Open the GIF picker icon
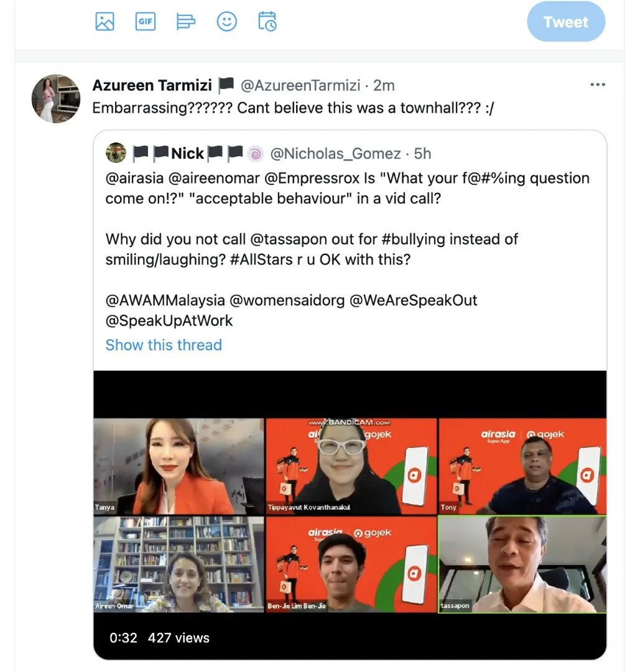Image resolution: width=635 pixels, height=672 pixels. (145, 22)
